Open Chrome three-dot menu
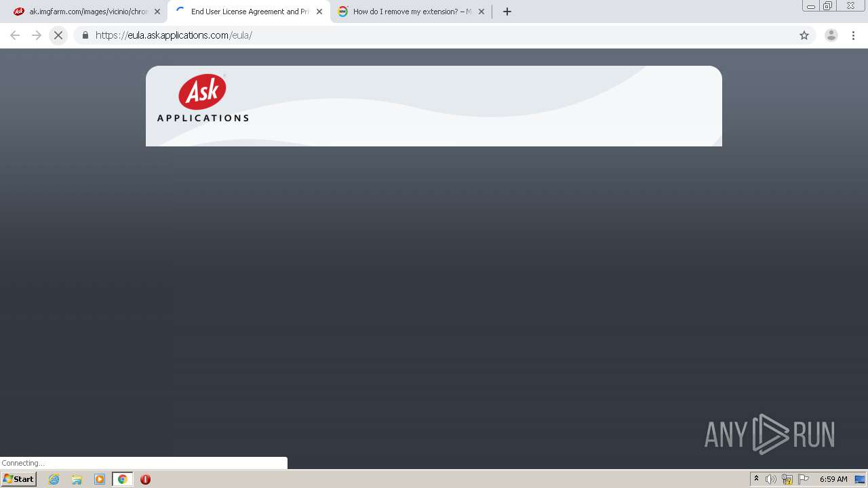 854,35
